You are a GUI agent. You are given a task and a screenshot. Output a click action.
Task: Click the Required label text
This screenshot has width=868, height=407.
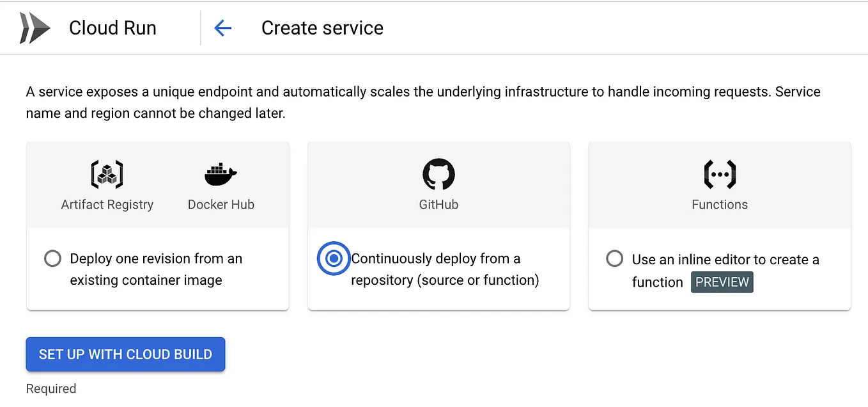[x=50, y=388]
